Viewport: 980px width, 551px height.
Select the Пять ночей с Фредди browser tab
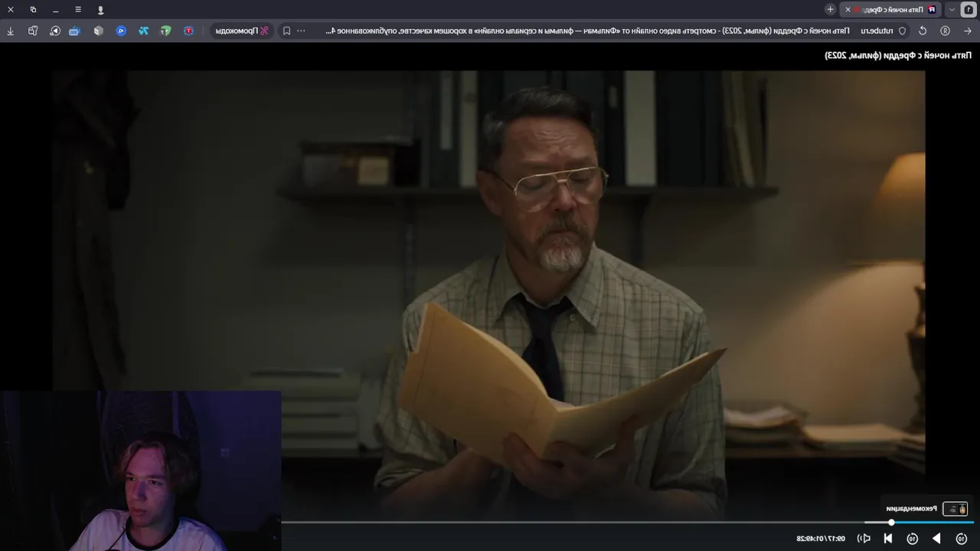pos(892,9)
